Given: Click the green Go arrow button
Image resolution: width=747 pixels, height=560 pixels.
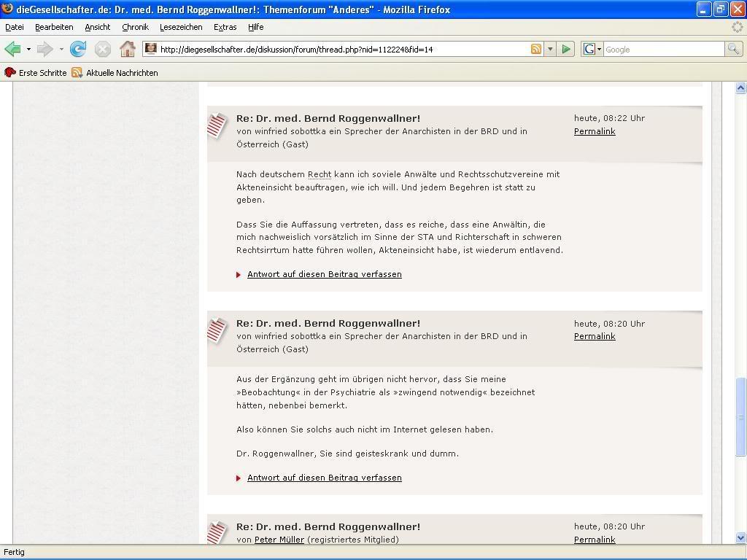Looking at the screenshot, I should click(x=566, y=49).
